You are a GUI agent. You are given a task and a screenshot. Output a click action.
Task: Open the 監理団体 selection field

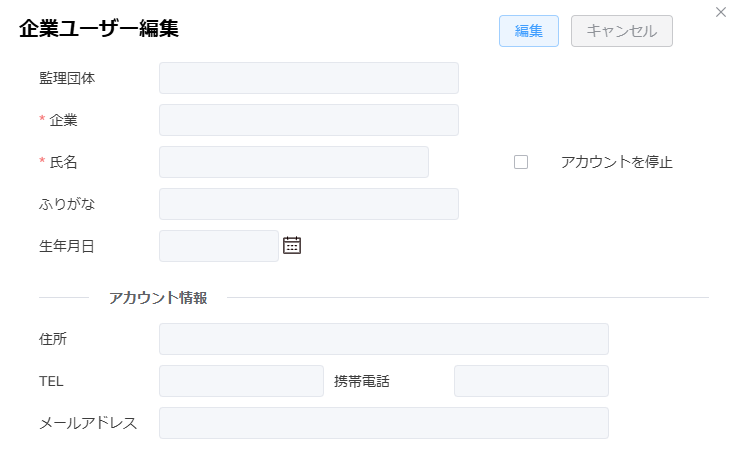tap(309, 78)
